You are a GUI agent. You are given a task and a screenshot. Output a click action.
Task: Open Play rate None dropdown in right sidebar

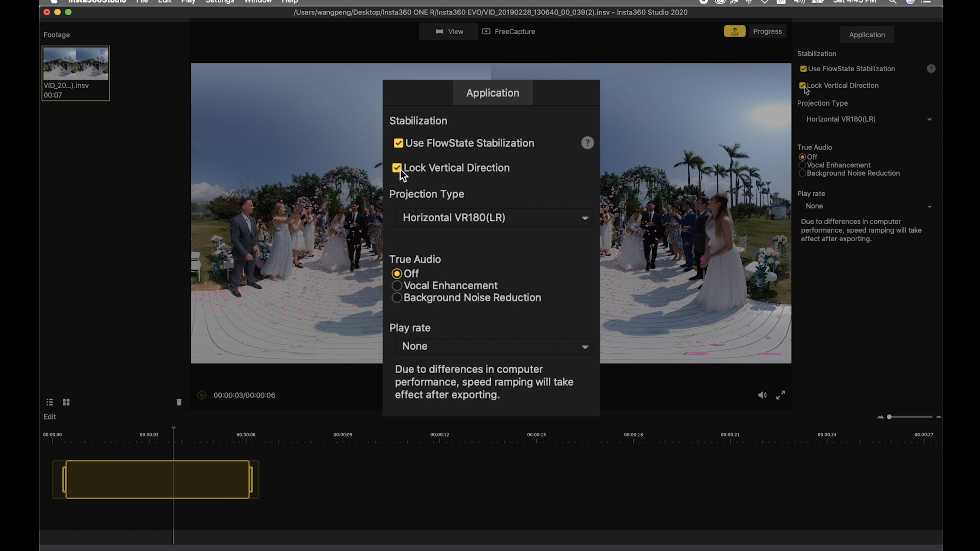pyautogui.click(x=868, y=206)
